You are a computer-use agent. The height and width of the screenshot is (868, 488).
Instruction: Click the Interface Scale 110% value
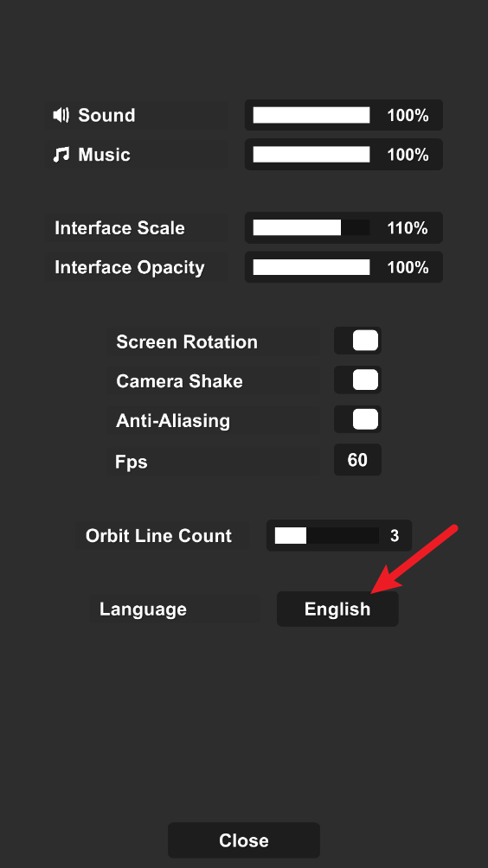pos(408,228)
